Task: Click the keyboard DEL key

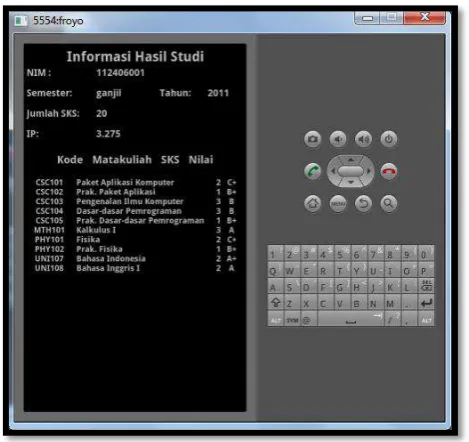Action: click(426, 287)
